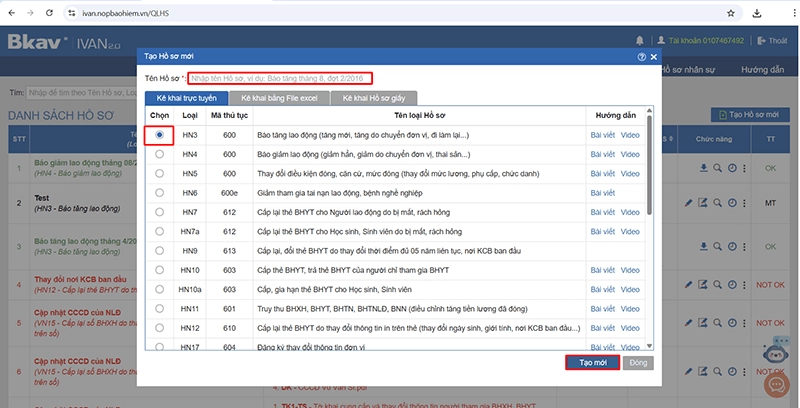
Task: Select the HN7 radio button
Action: [x=160, y=211]
